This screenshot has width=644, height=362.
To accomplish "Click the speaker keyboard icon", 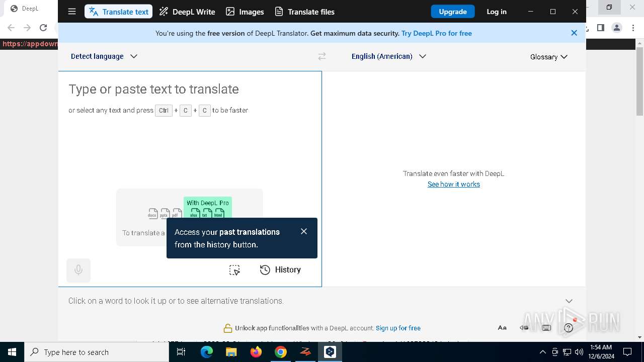I will tap(524, 328).
